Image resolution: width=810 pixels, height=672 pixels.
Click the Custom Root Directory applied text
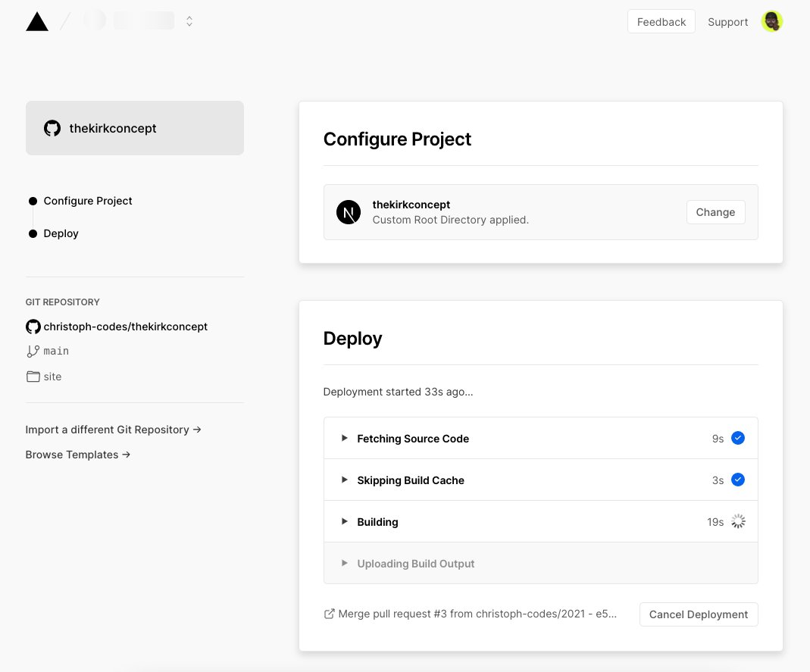click(450, 220)
